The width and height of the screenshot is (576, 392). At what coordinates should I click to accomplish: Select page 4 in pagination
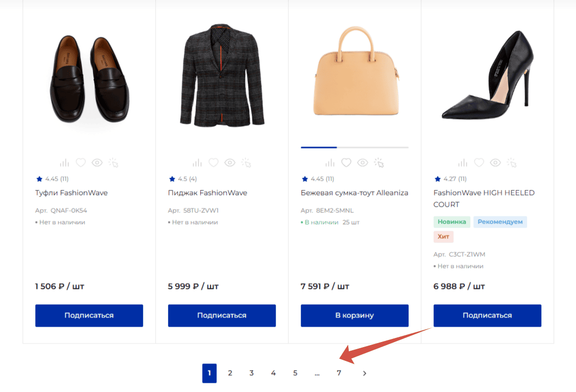[273, 373]
